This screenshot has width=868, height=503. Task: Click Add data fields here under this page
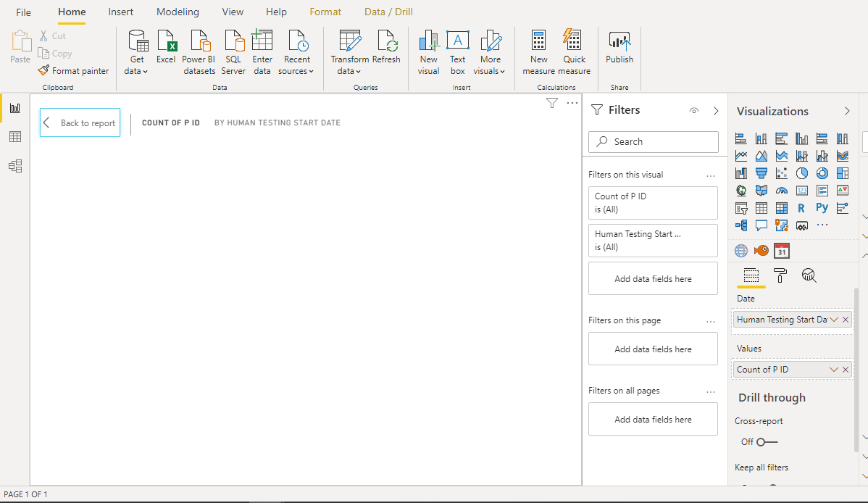coord(654,349)
